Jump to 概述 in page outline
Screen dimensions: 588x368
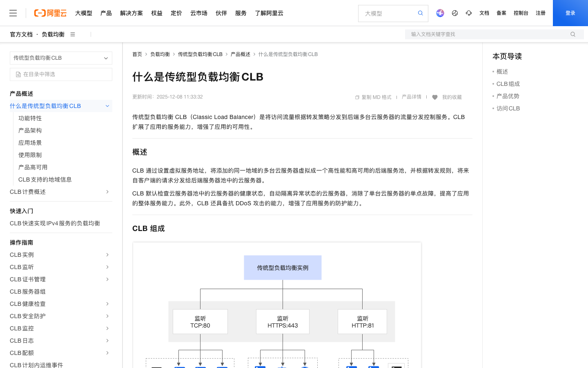tap(502, 72)
